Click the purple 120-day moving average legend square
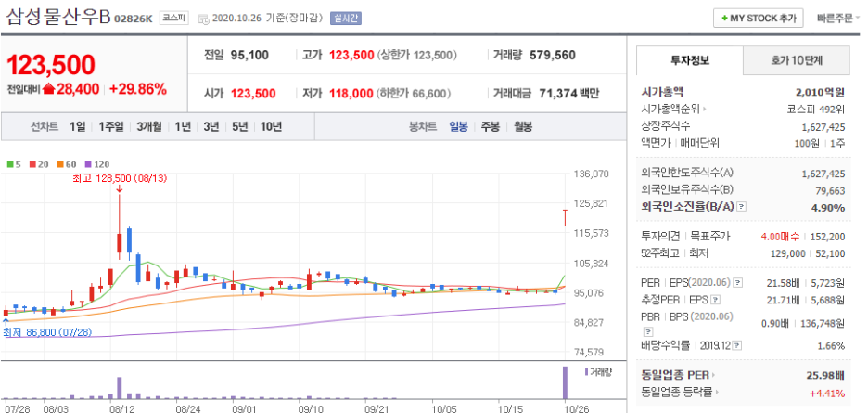Screen dimensions: 868x413 click(87, 164)
